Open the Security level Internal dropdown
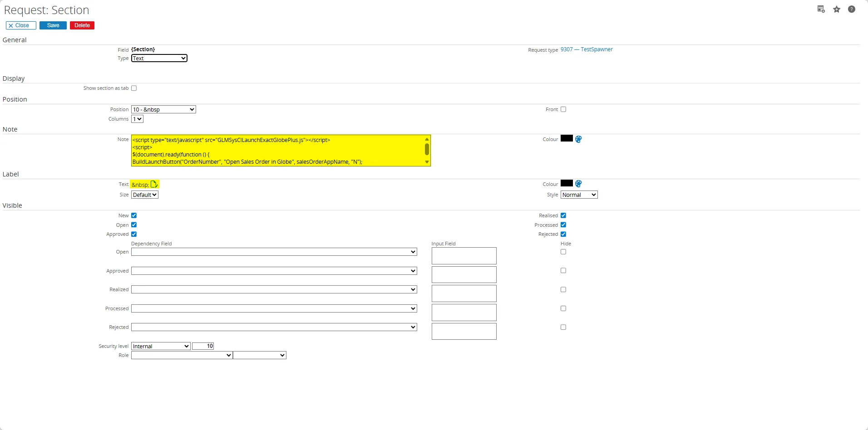Viewport: 868px width, 430px height. [161, 346]
